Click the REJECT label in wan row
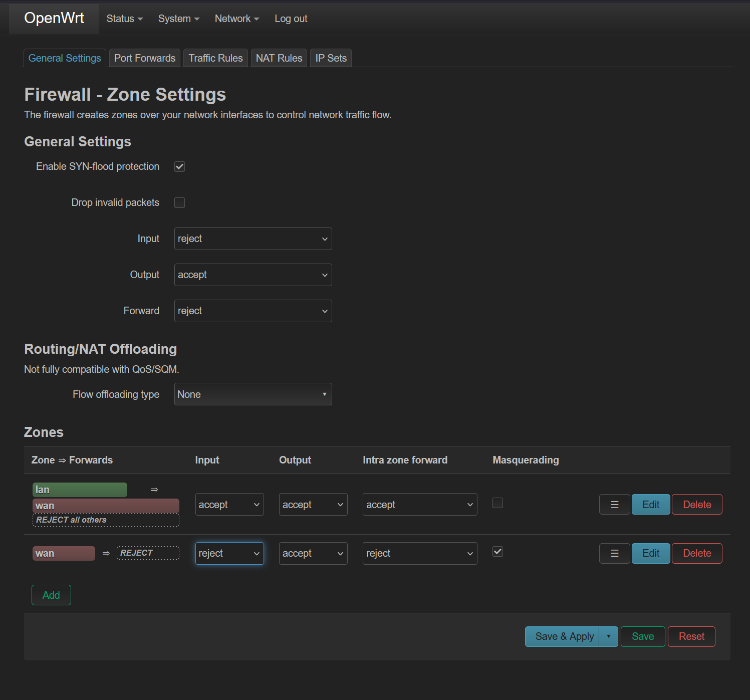This screenshot has height=700, width=750. coord(148,553)
